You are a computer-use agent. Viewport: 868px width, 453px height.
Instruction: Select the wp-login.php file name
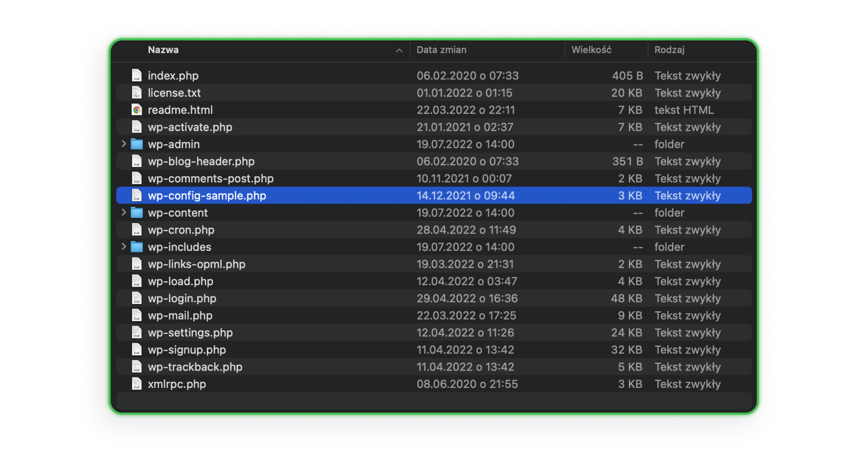182,298
